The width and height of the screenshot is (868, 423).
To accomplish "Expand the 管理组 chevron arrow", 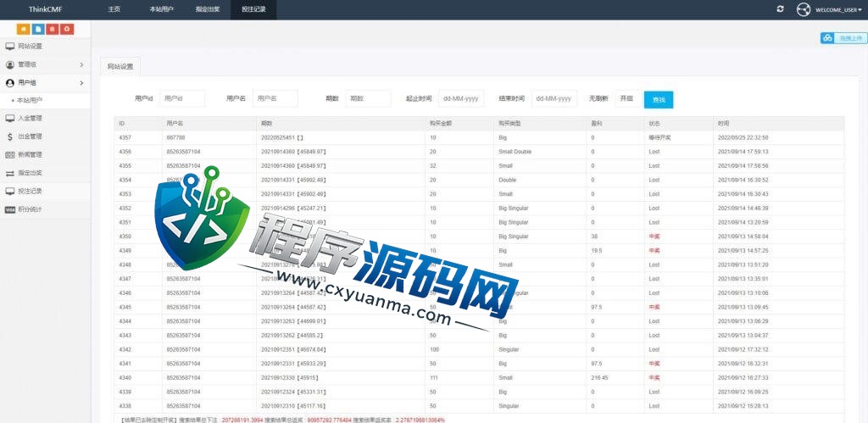I will coord(81,64).
